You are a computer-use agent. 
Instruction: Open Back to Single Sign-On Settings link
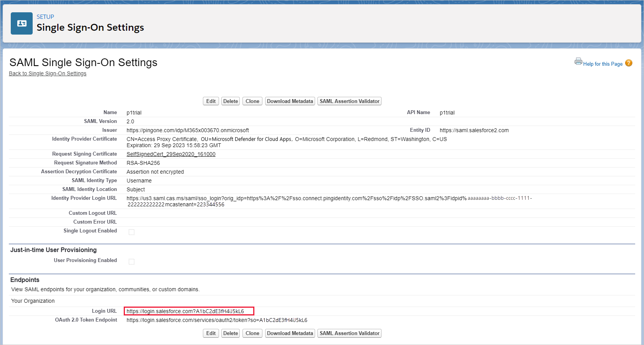[48, 73]
